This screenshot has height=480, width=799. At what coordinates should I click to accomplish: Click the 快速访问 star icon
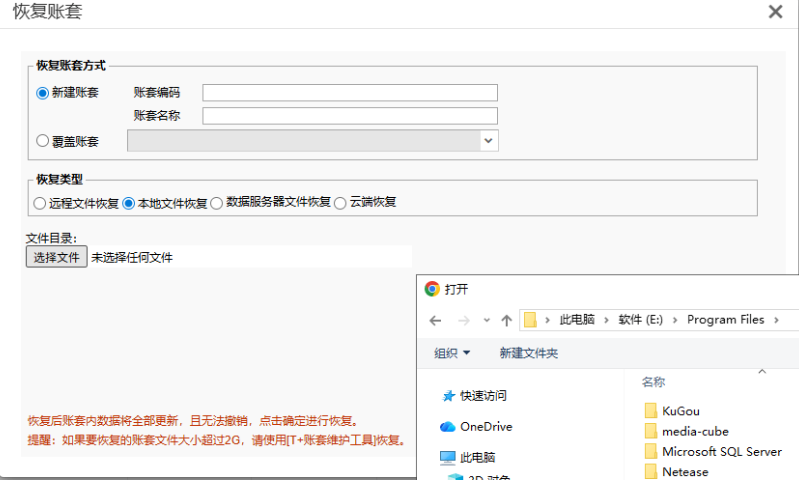(x=448, y=396)
